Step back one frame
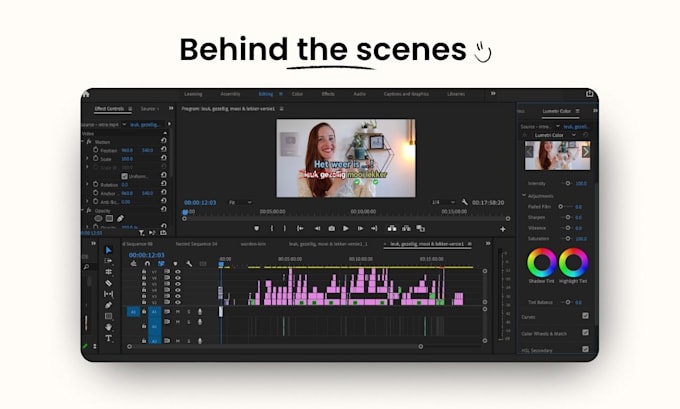Screen dimensions: 680x409 coord(317,228)
